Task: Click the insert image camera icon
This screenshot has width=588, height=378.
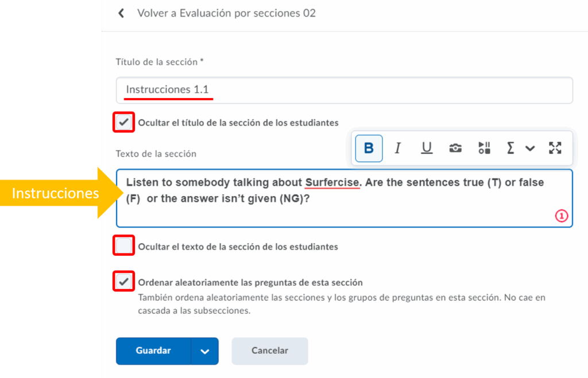Action: click(455, 149)
